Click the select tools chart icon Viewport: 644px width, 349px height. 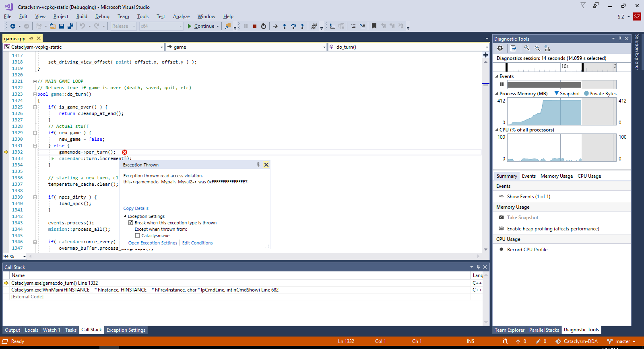coord(547,48)
